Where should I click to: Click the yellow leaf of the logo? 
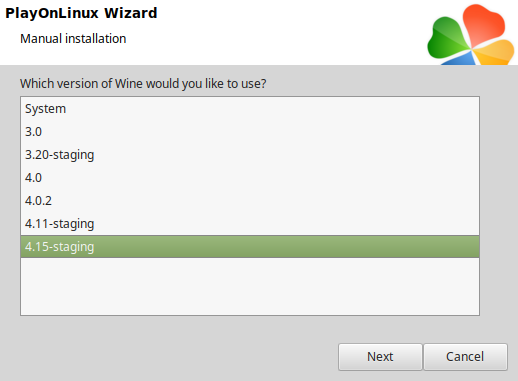(494, 52)
